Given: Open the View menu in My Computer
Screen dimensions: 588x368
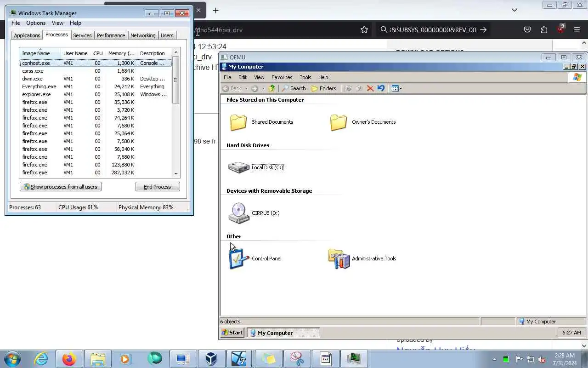Looking at the screenshot, I should pos(259,77).
